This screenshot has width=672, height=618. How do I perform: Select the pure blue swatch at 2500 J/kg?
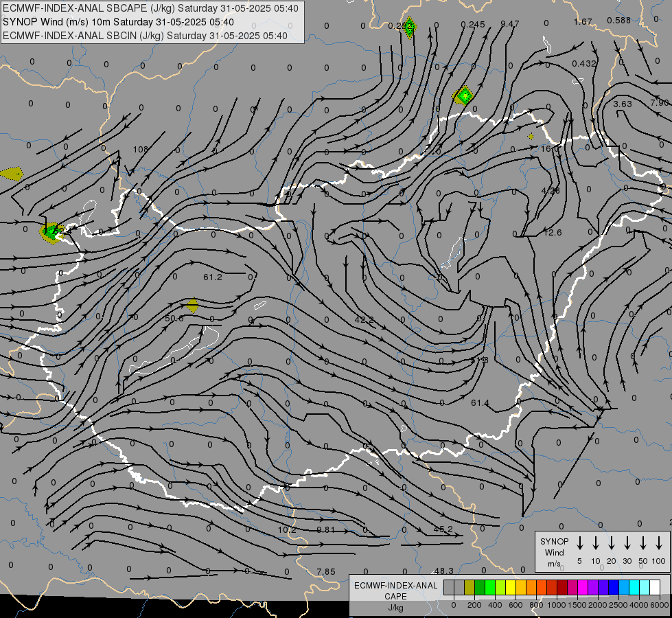[x=614, y=587]
